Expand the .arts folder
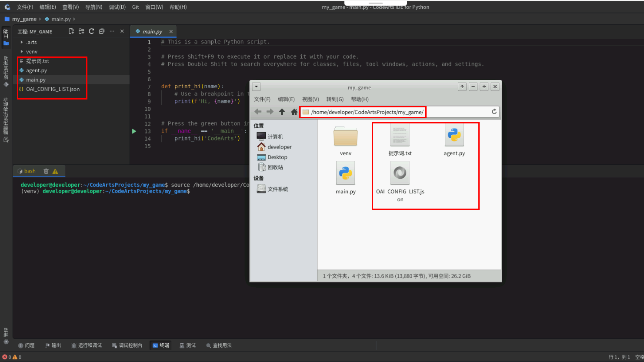This screenshot has width=644, height=362. tap(22, 42)
